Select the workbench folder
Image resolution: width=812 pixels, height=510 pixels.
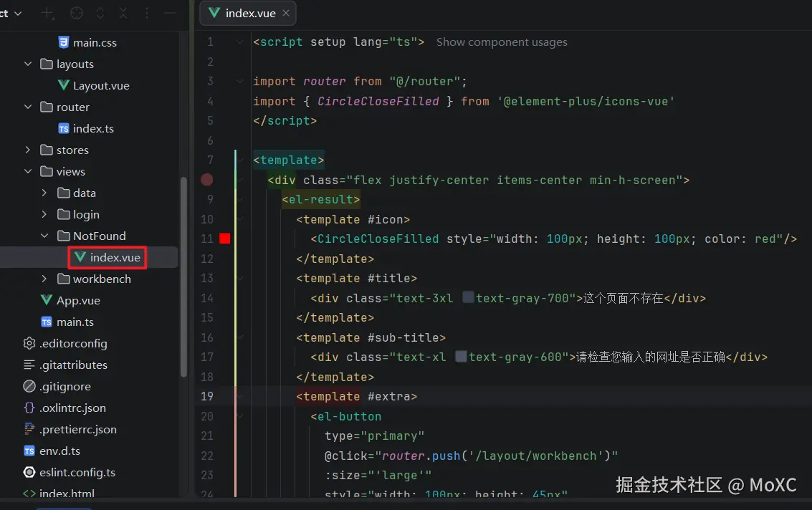coord(102,279)
